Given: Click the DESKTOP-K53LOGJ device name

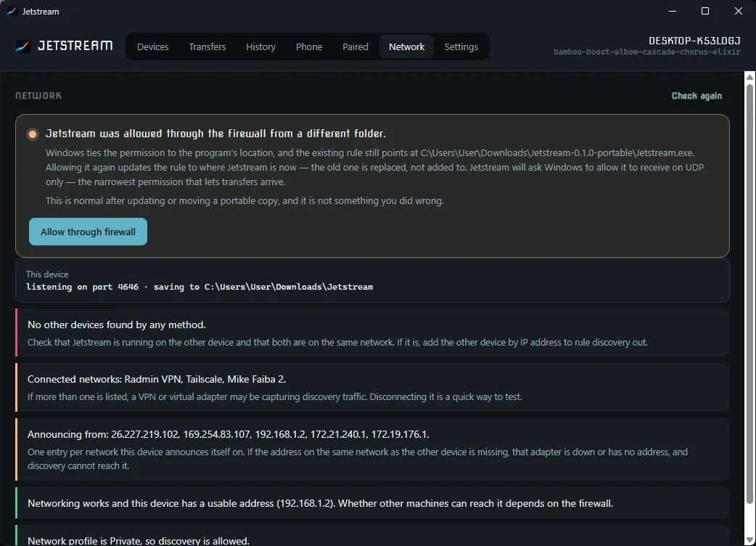Looking at the screenshot, I should (694, 41).
